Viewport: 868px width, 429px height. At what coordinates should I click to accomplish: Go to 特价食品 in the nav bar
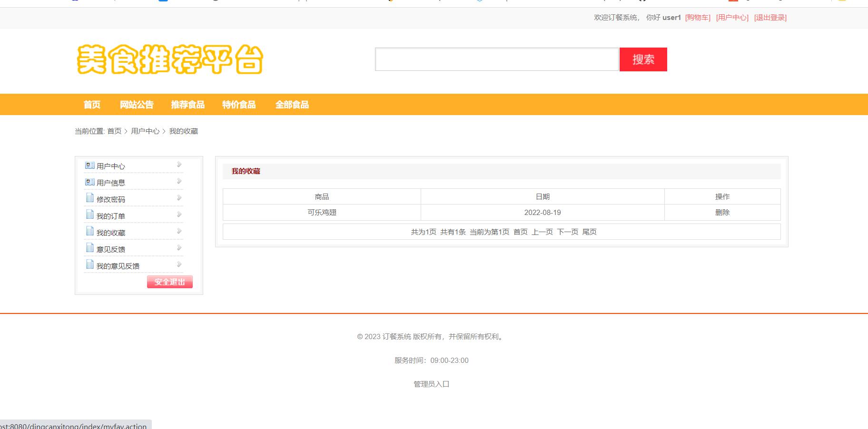pos(239,105)
